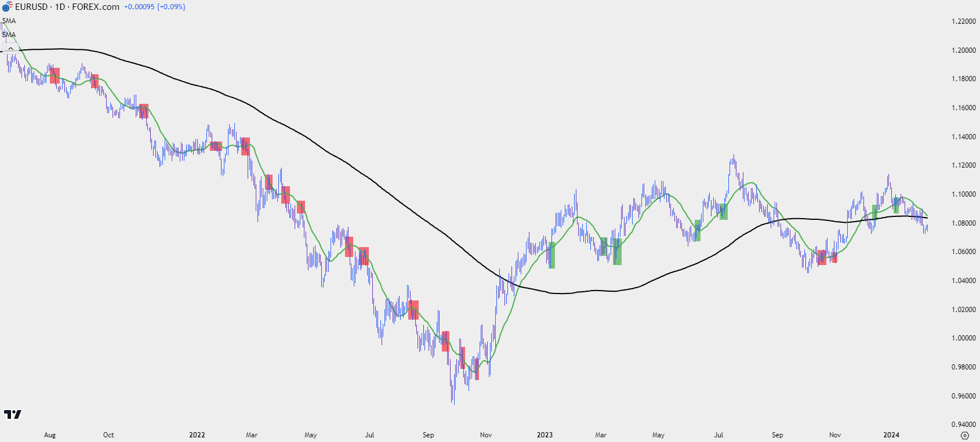Image resolution: width=980 pixels, height=442 pixels.
Task: Select the upper SMA indicator label
Action: click(9, 21)
